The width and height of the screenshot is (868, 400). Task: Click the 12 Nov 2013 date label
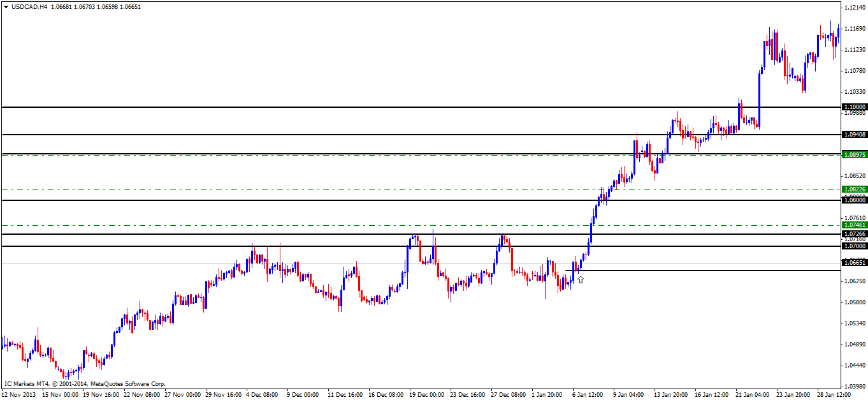coord(18,395)
